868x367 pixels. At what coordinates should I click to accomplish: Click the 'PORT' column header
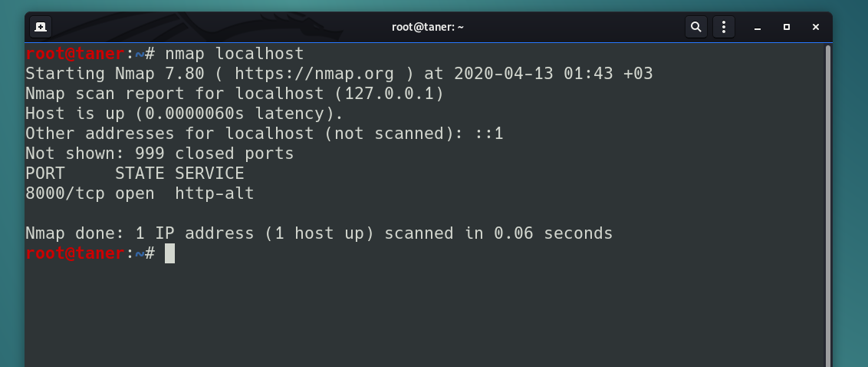pos(44,173)
